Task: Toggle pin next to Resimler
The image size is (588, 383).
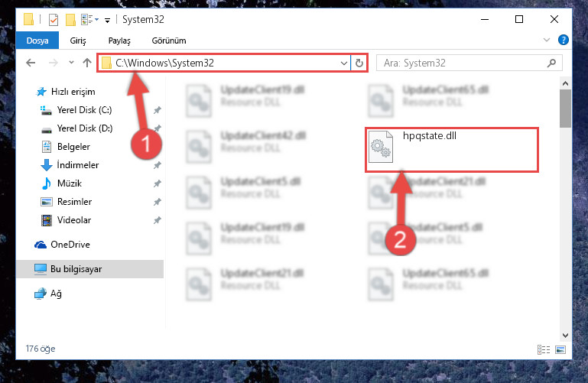Action: 157,202
